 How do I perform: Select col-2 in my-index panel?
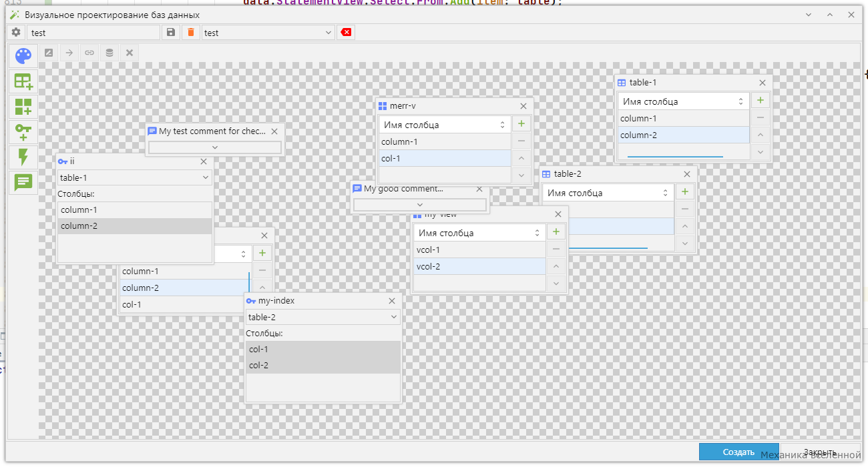coord(323,365)
